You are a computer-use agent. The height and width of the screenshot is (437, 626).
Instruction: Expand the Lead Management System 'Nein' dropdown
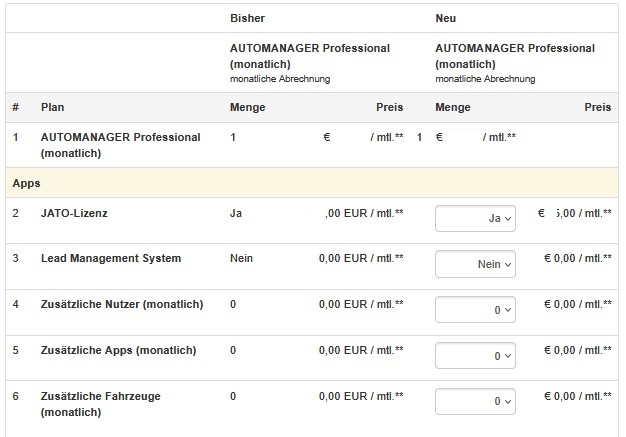pos(476,264)
